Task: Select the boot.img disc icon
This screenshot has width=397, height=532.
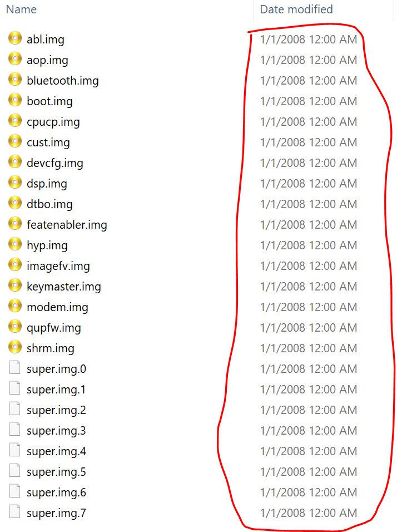Action: 15,100
